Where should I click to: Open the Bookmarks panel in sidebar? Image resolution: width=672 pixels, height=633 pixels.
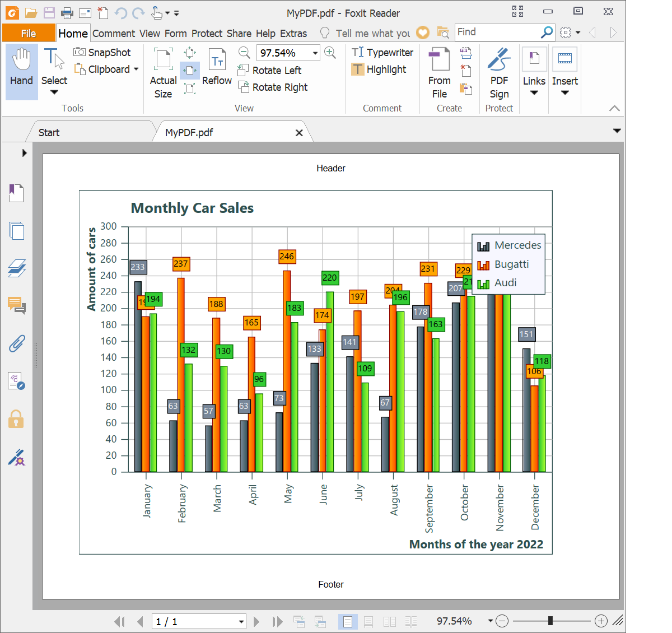pos(16,193)
